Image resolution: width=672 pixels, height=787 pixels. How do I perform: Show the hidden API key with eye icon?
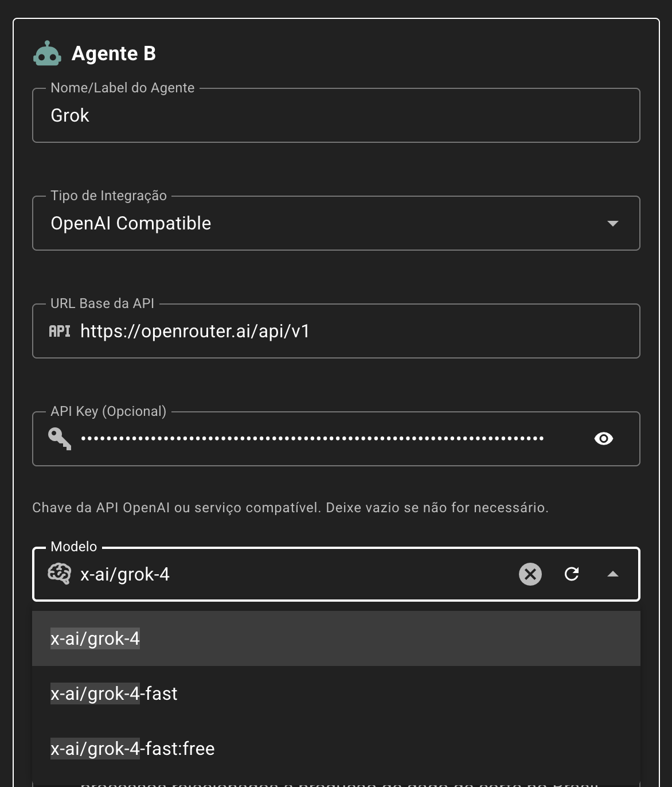tap(603, 439)
